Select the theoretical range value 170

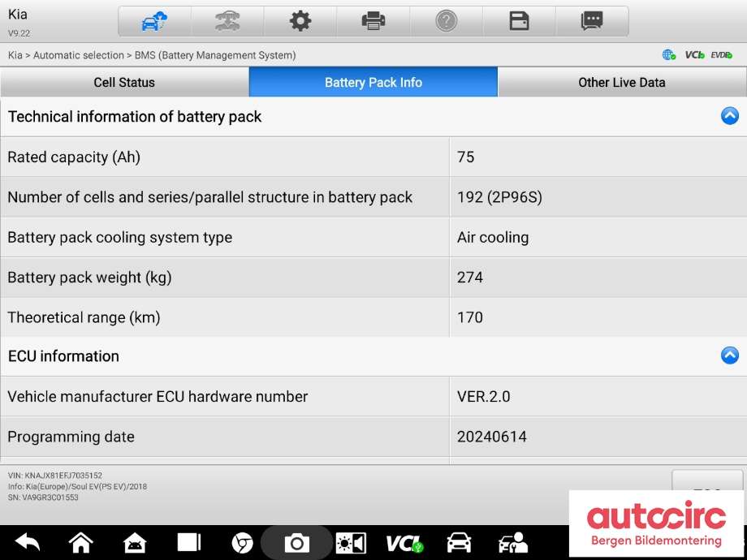(470, 317)
